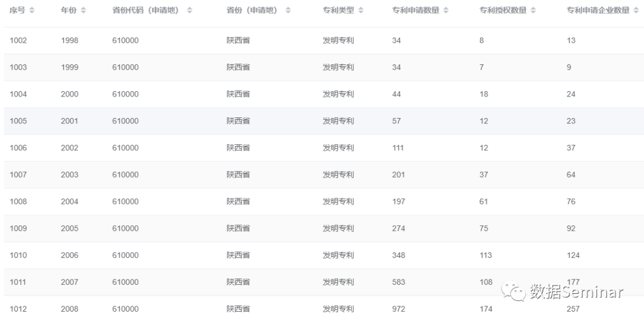The image size is (644, 320).
Task: Click the sort arrows next to 省份代码（申请地）
Action: click(x=190, y=11)
